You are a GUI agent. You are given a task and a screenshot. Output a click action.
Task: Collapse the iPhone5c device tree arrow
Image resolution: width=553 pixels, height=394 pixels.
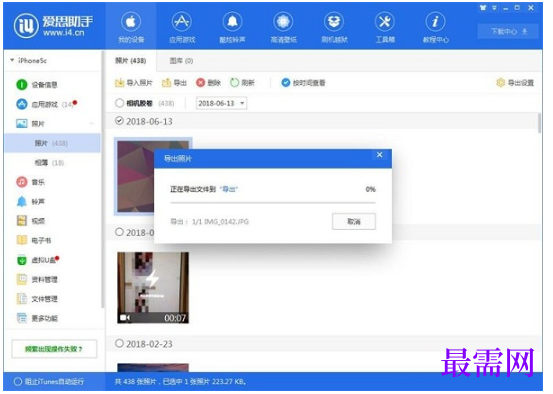tap(12, 60)
